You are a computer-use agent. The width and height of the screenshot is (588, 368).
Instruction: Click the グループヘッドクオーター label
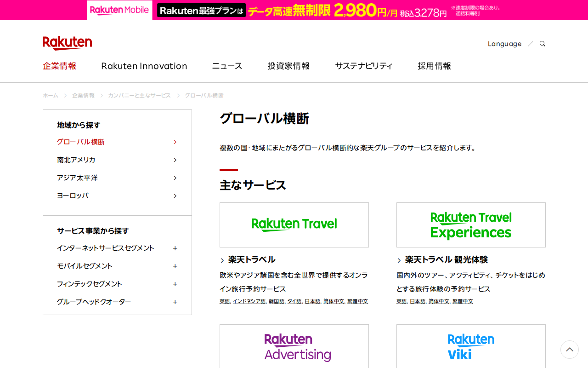[x=94, y=302]
